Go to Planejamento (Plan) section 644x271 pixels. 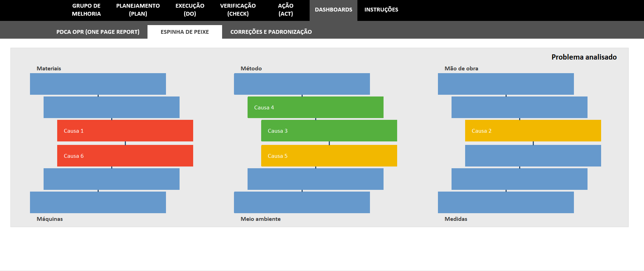[x=138, y=10]
